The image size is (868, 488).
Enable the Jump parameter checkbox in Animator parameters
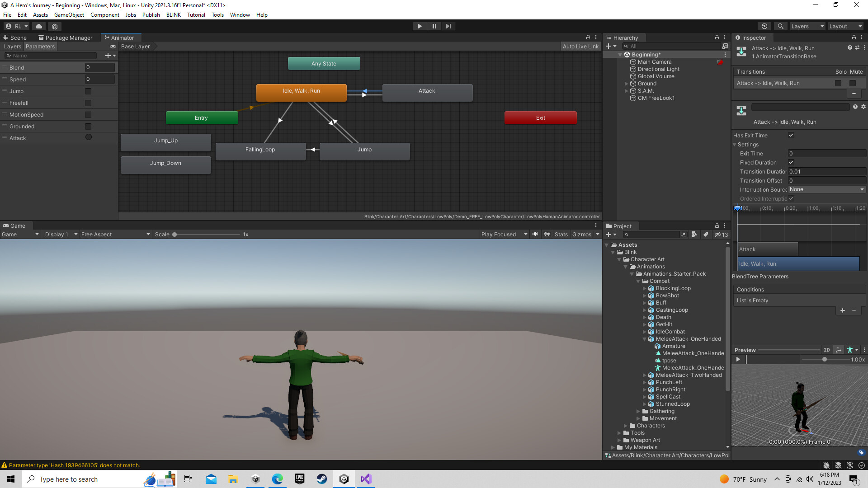coord(88,91)
